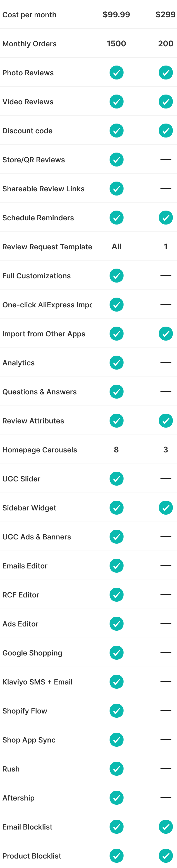Click the rightmost Sidebar Widget checkmark
Screen dimensions: 177x868
click(x=166, y=507)
